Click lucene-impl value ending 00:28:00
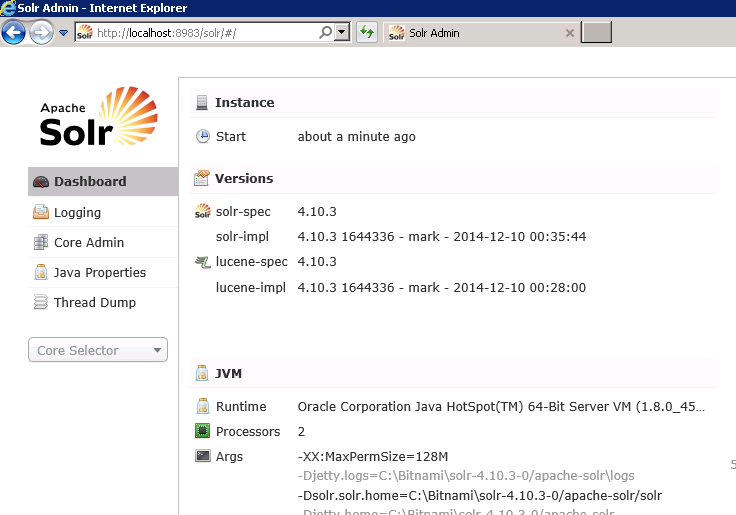Viewport: 736px width, 515px height. tap(442, 287)
